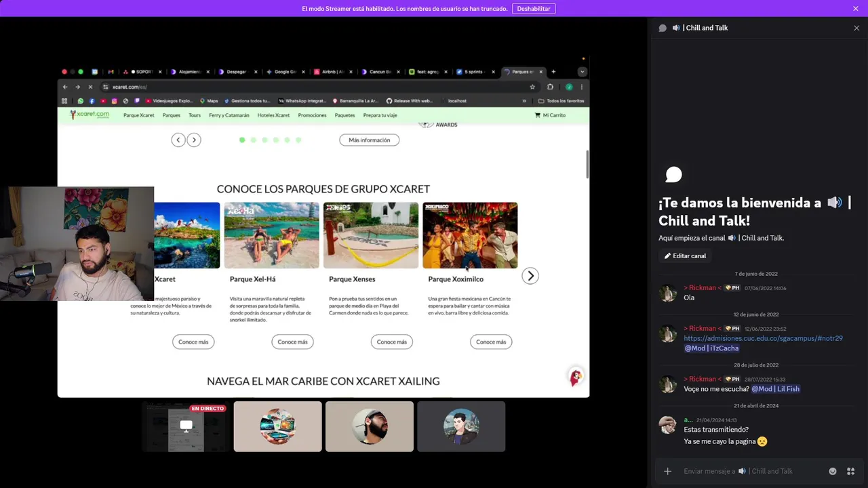Select the last carousel dot
This screenshot has height=488, width=868.
click(298, 140)
